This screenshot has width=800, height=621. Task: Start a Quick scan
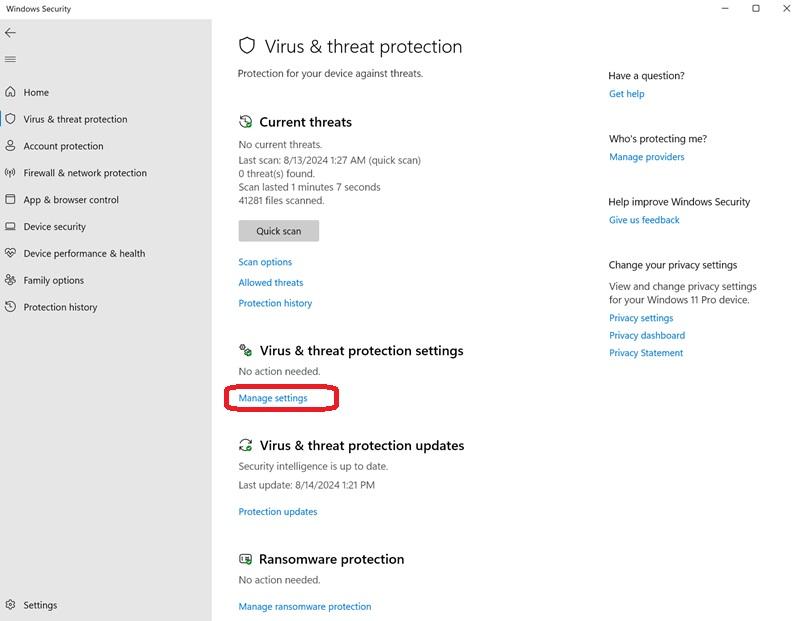point(278,231)
